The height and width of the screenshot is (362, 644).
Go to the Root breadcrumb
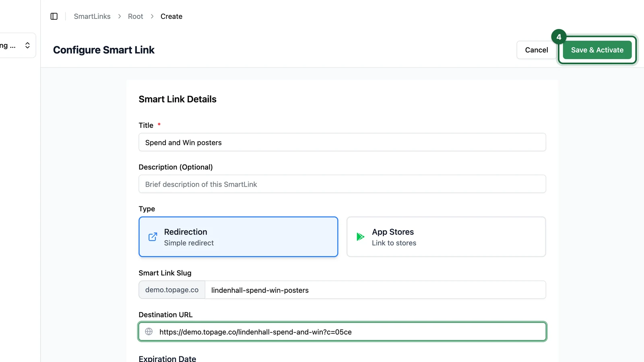136,16
